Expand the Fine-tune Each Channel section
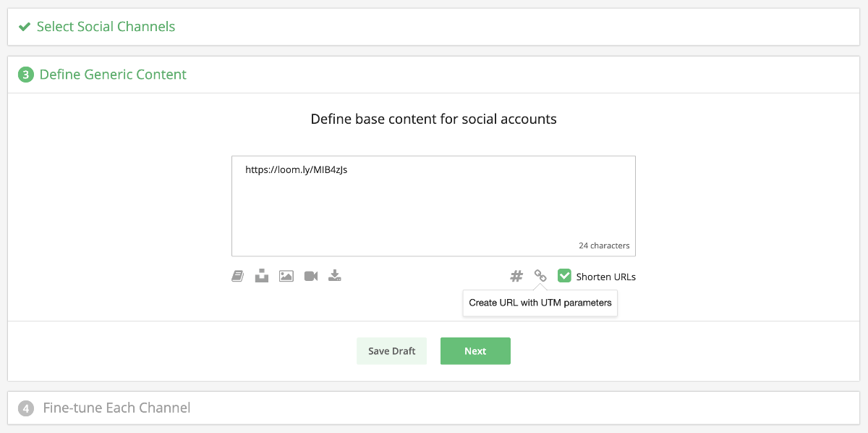 point(117,408)
